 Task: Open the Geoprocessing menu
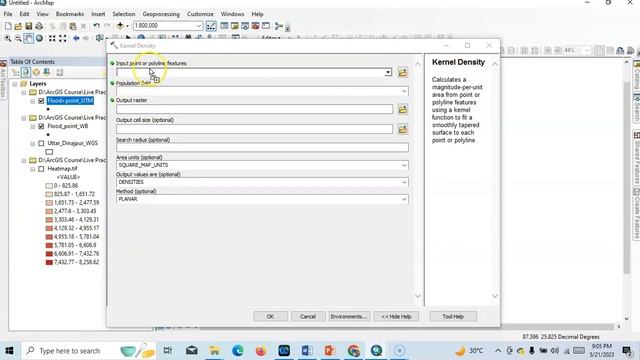coord(161,14)
